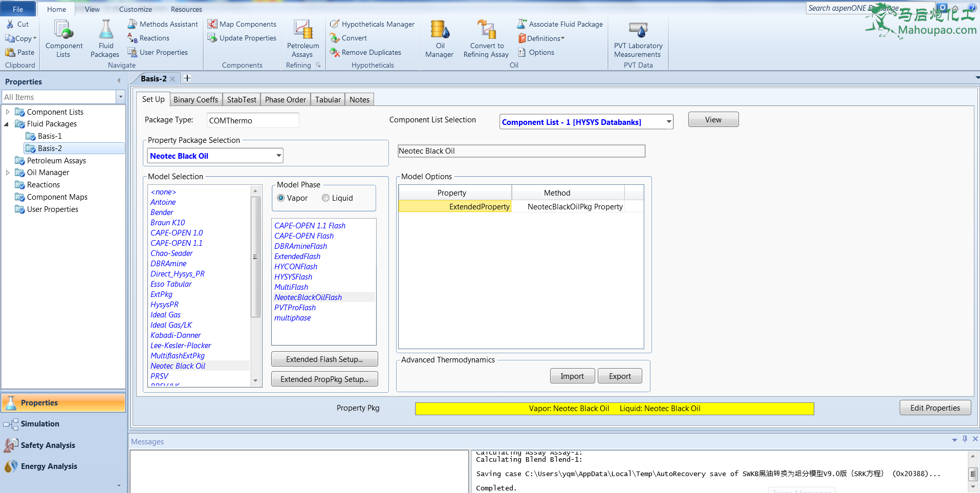
Task: Click Map Components
Action: 242,24
